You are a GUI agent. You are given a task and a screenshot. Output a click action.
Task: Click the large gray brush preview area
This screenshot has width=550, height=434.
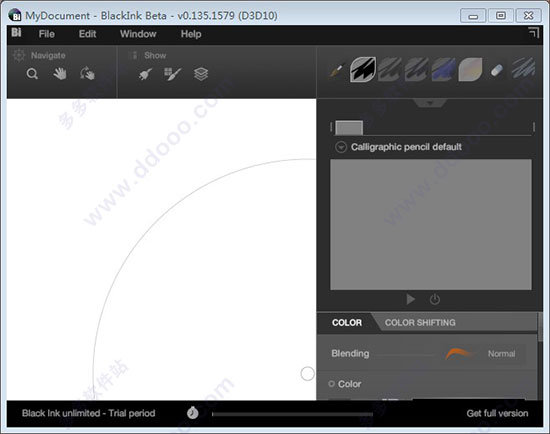[431, 225]
